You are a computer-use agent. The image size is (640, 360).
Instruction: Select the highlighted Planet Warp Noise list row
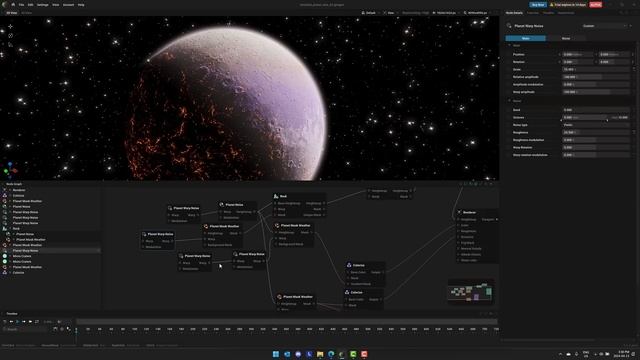51,251
